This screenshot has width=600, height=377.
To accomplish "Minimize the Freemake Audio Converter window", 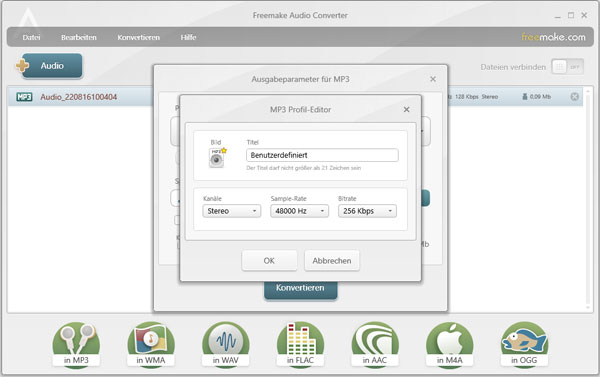I will 558,16.
